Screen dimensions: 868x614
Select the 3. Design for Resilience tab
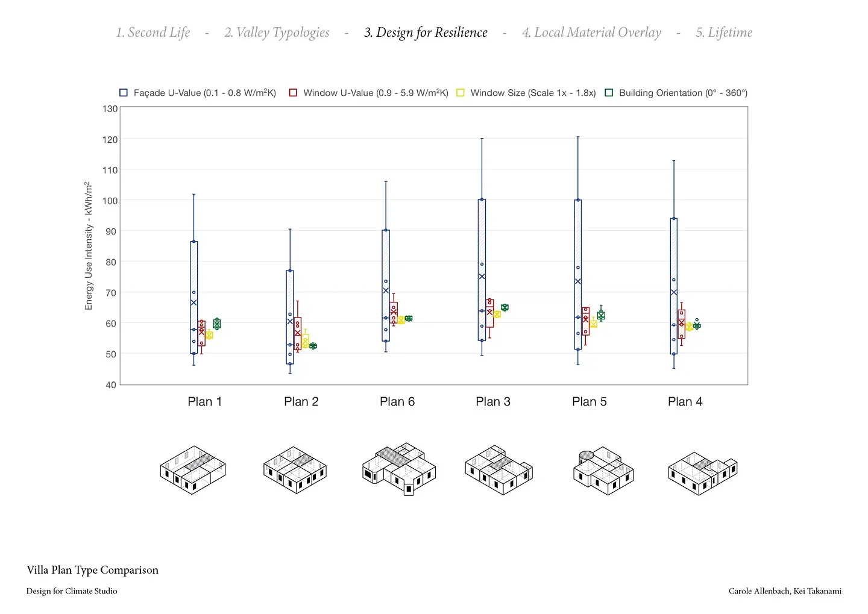[426, 33]
